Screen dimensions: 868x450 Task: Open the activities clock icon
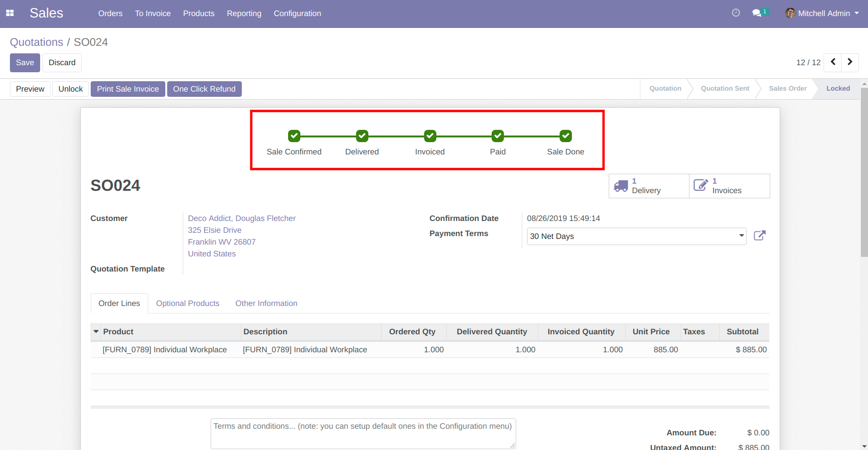point(736,13)
